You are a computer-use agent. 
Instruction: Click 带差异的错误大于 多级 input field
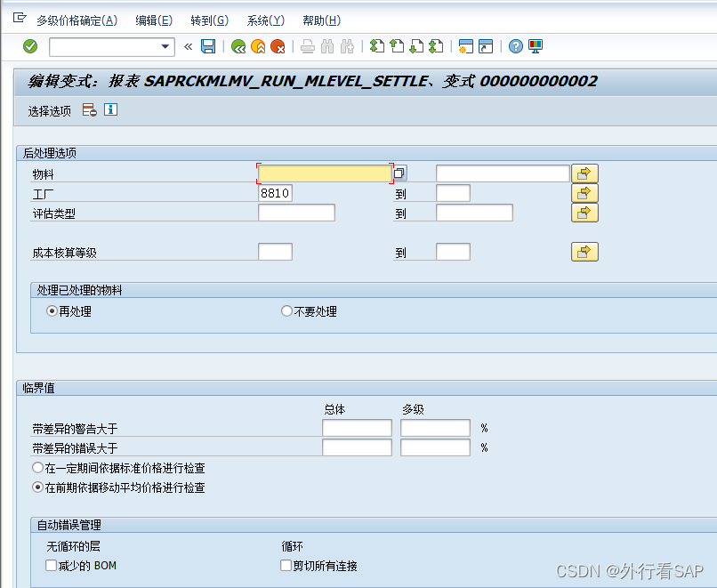(435, 447)
